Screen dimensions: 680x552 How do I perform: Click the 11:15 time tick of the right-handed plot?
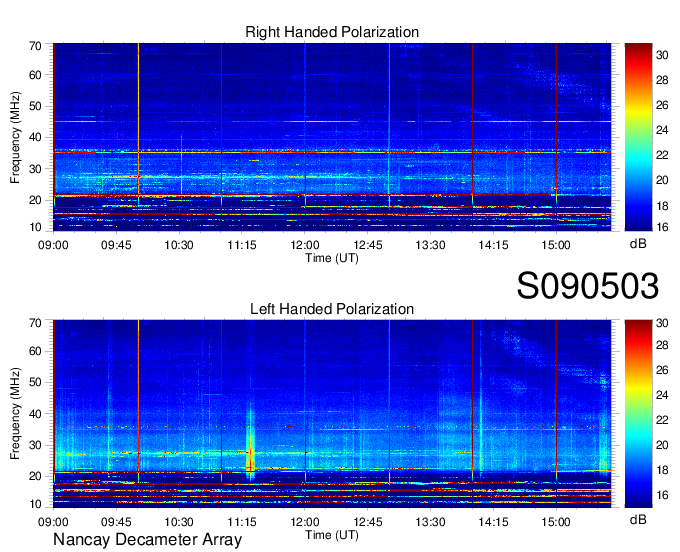[x=242, y=245]
